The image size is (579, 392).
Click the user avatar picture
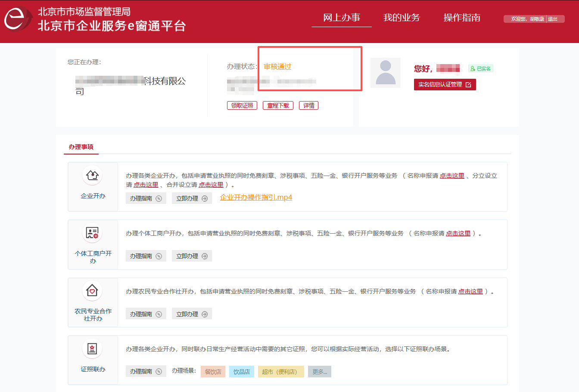(x=386, y=73)
